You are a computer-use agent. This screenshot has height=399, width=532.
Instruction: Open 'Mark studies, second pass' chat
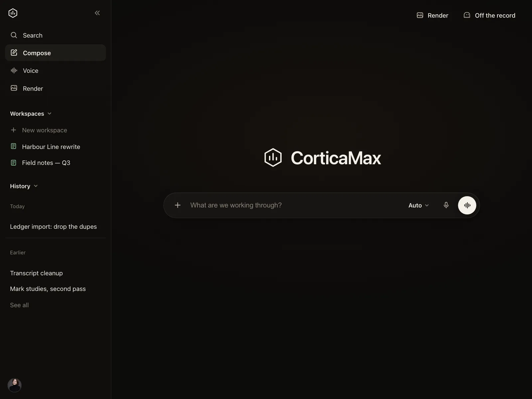(x=48, y=289)
